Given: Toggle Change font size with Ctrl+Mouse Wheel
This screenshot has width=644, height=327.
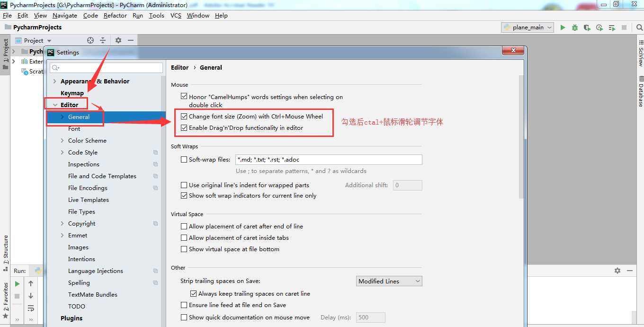Looking at the screenshot, I should pos(184,116).
